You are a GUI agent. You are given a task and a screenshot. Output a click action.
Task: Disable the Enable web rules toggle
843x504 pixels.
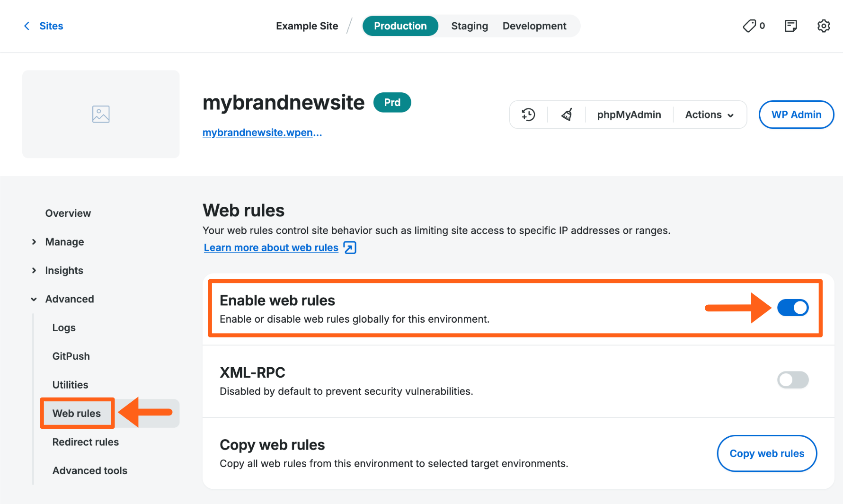click(x=793, y=307)
